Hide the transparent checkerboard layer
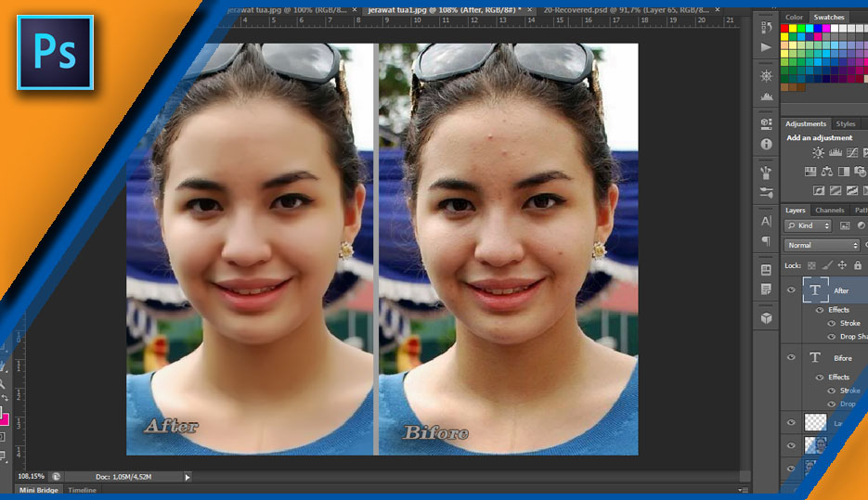 point(791,423)
